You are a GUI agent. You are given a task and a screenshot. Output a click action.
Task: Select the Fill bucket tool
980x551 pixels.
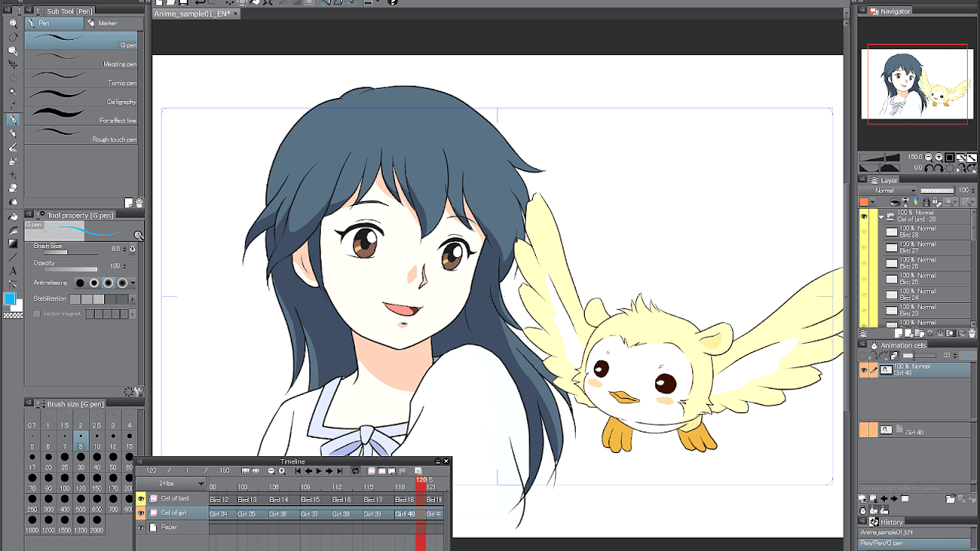pos(13,217)
